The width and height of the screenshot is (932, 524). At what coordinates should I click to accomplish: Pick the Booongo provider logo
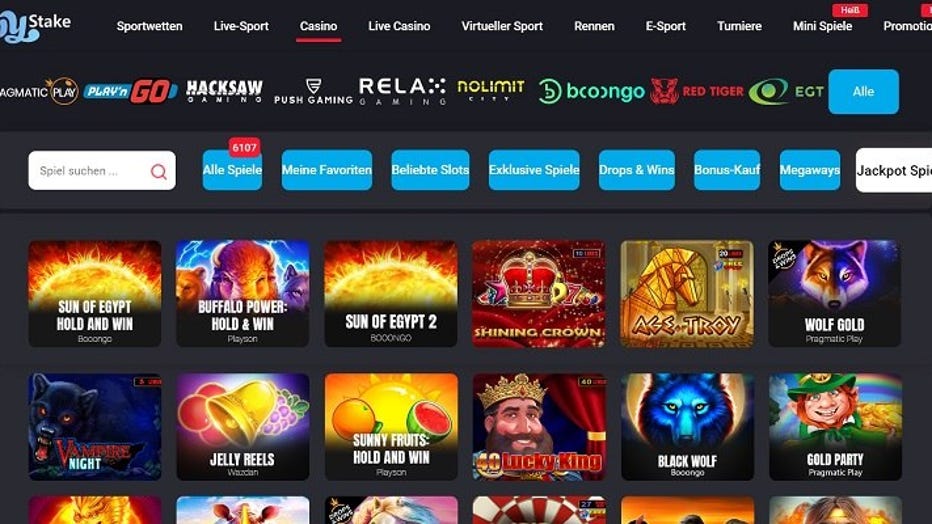(x=591, y=91)
